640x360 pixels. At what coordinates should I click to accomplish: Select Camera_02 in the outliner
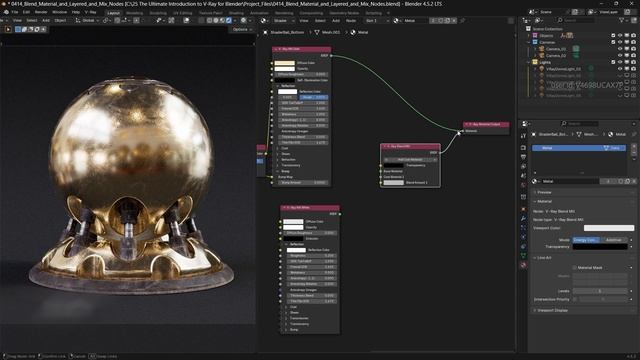tap(556, 56)
